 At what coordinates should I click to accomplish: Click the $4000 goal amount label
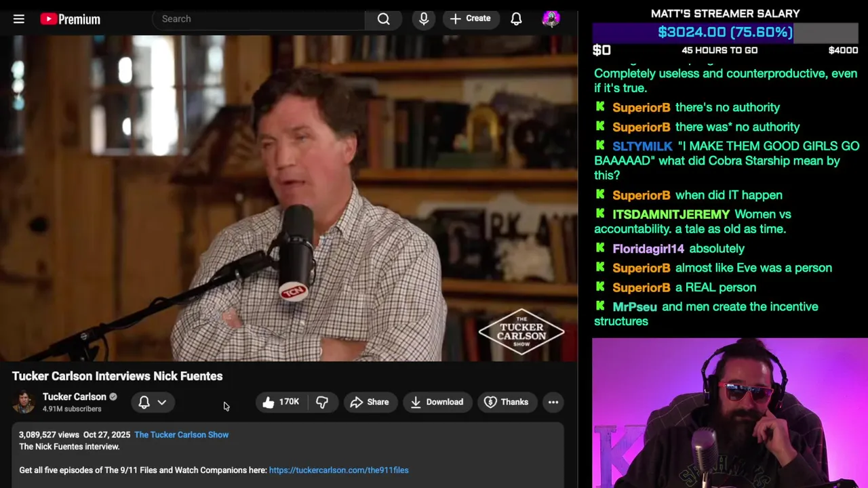(843, 50)
